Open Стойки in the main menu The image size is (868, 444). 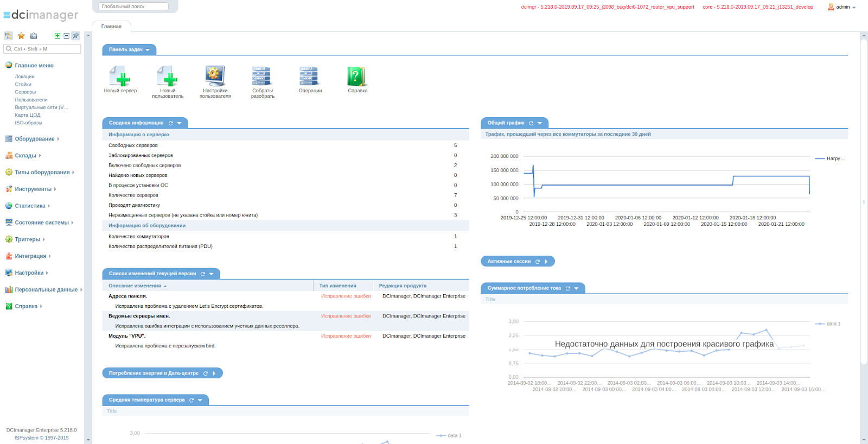coord(23,84)
